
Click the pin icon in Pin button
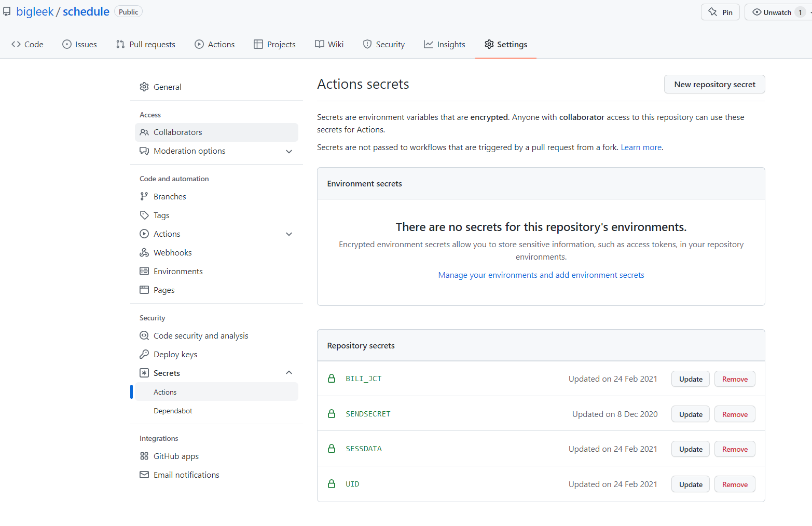[713, 12]
